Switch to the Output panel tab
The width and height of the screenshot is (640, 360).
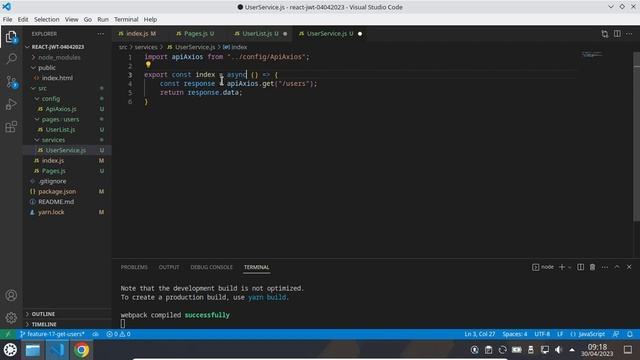tap(169, 267)
